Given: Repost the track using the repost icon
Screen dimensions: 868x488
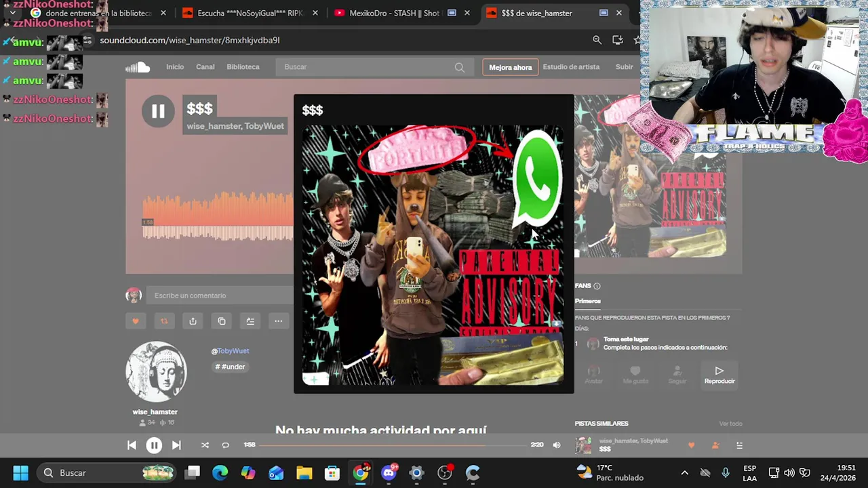Looking at the screenshot, I should tap(164, 321).
